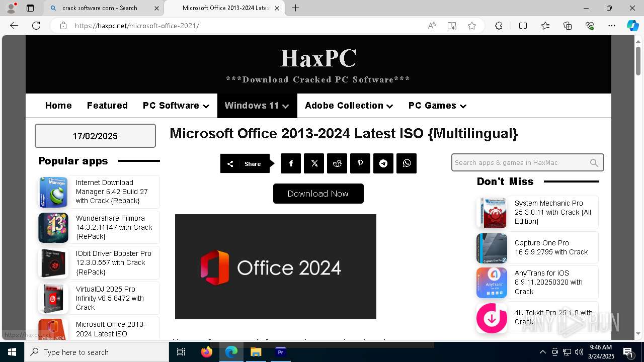Open Premiere Pro from taskbar
The image size is (644, 362).
click(x=280, y=352)
